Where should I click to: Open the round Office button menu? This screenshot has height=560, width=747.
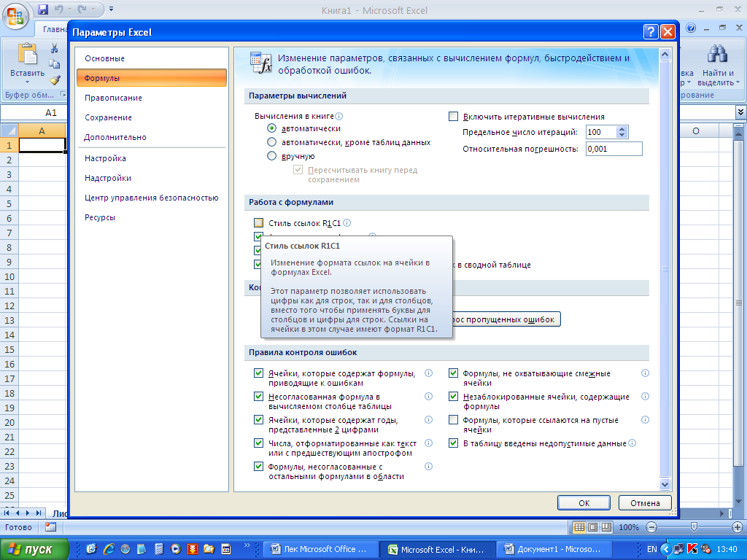click(x=15, y=16)
